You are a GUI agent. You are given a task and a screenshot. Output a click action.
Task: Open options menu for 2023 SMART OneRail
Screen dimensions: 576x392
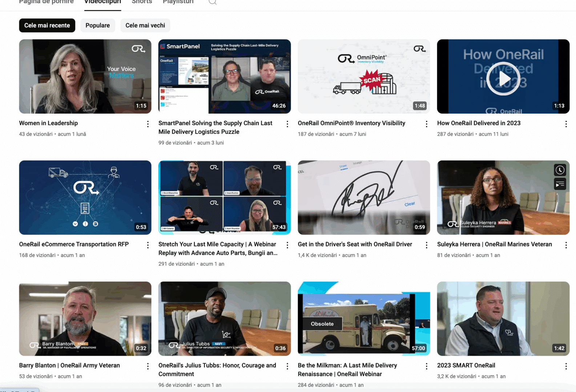click(566, 367)
